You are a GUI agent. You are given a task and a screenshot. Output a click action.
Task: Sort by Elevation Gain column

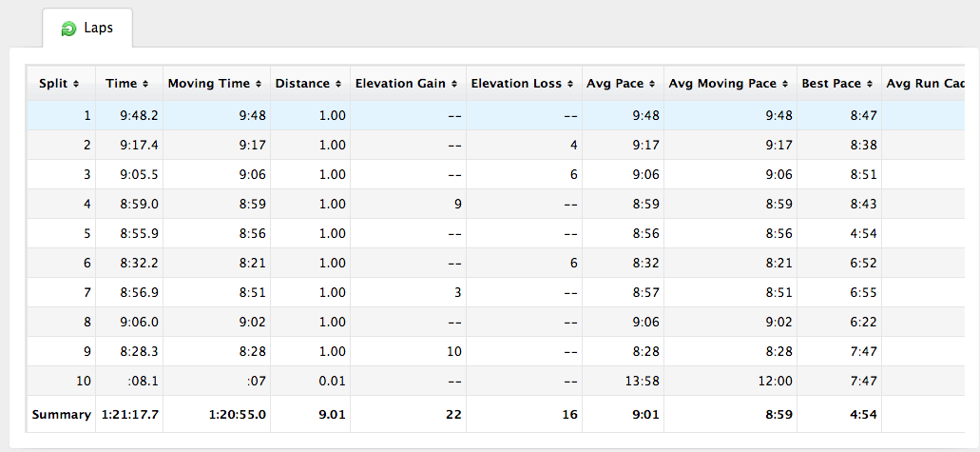pos(408,84)
